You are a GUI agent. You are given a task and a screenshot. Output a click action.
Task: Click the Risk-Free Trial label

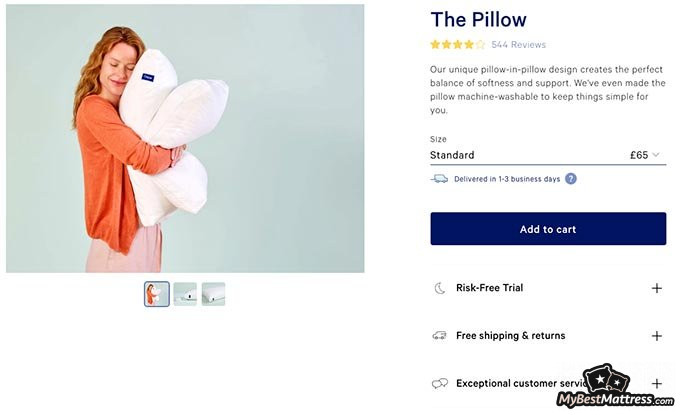tap(489, 288)
